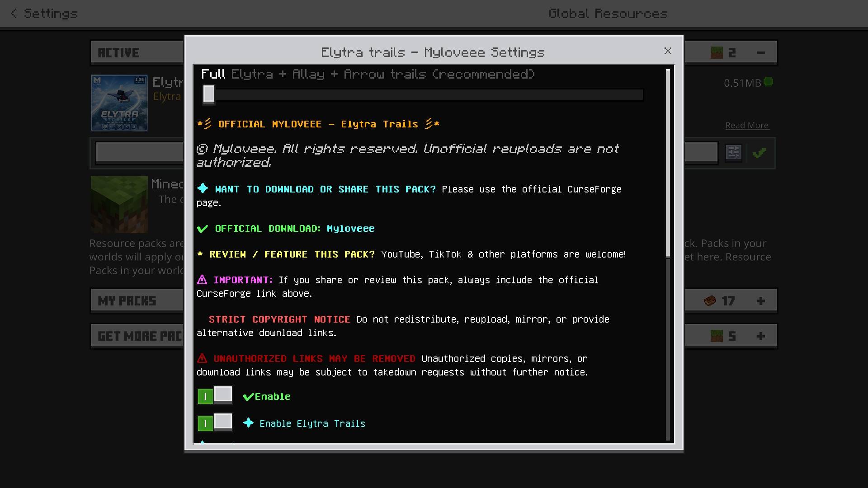868x488 pixels.
Task: Click the OFFICIAL DOWNLOAD: Myloveee text
Action: [x=286, y=229]
